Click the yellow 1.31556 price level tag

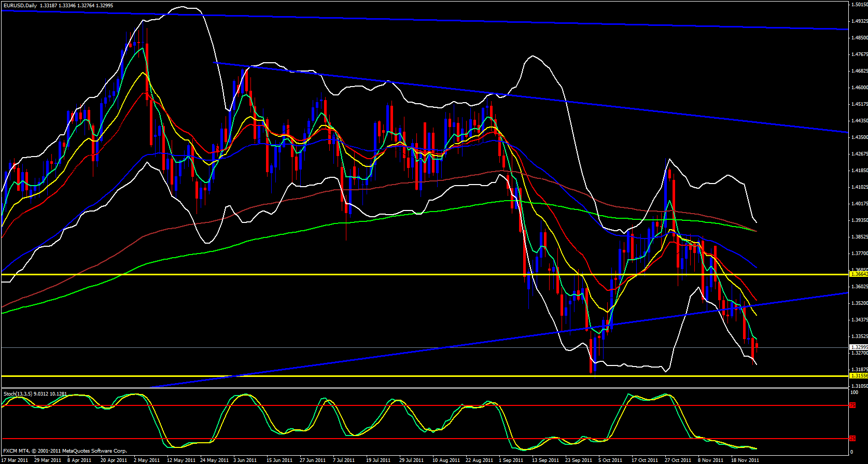[859, 375]
